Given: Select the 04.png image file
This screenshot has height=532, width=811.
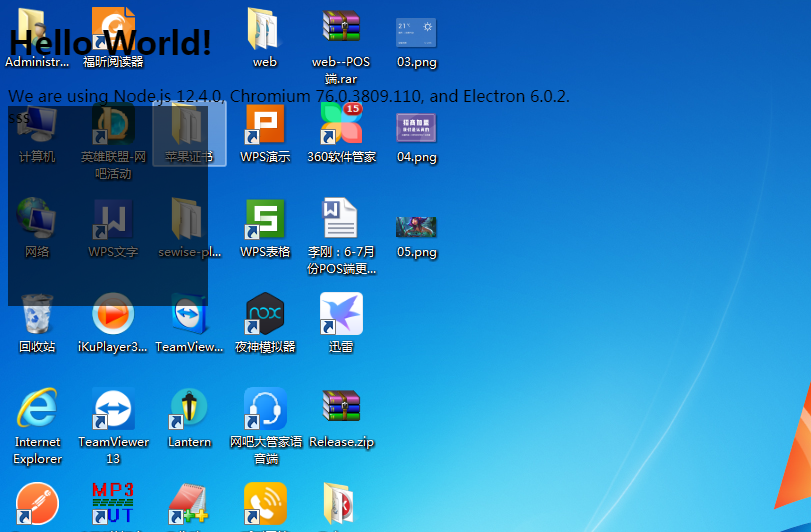Looking at the screenshot, I should [x=416, y=138].
